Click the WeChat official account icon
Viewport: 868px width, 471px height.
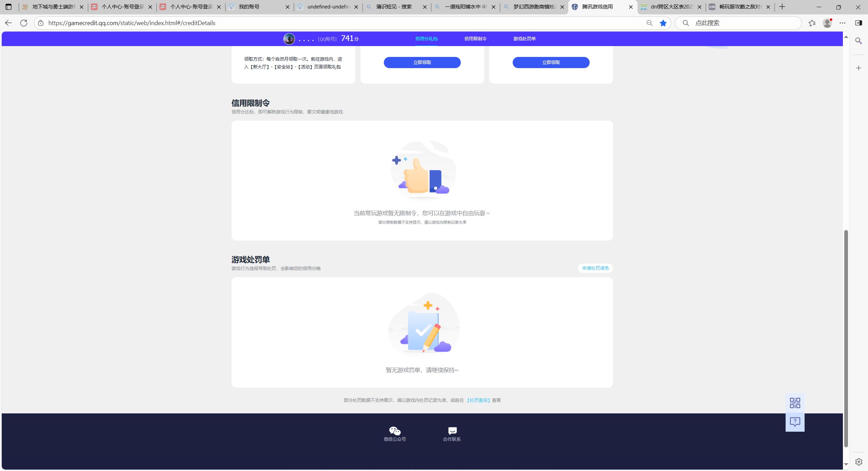tap(395, 431)
